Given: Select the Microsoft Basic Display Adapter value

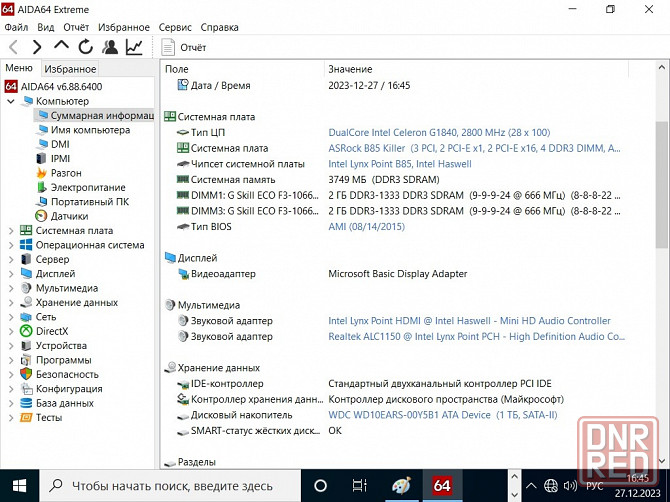Looking at the screenshot, I should (x=397, y=274).
